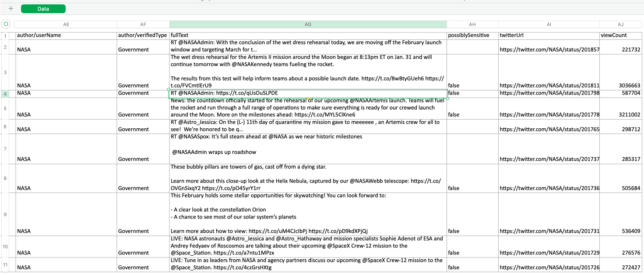Click the possiblySensitive header cell
This screenshot has width=644, height=275.
pyautogui.click(x=472, y=35)
